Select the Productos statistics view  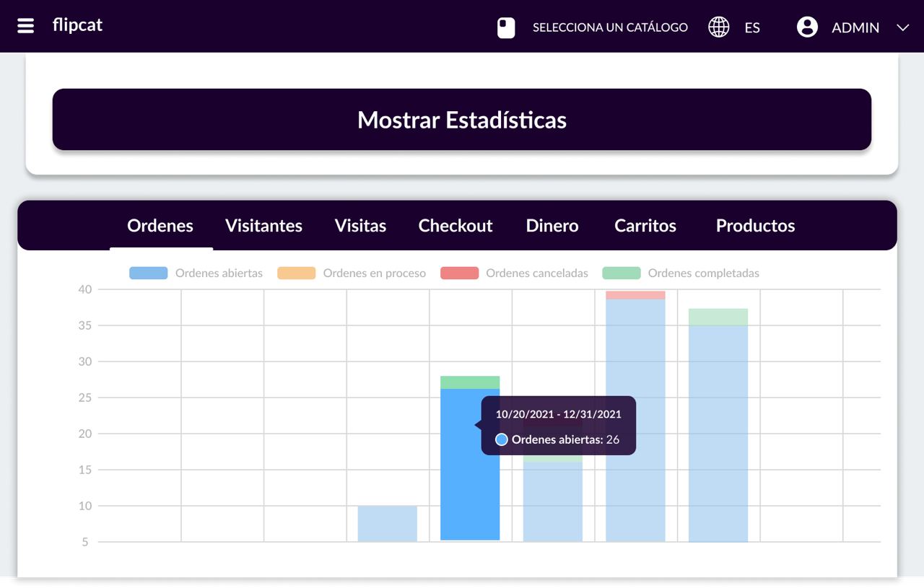(754, 225)
